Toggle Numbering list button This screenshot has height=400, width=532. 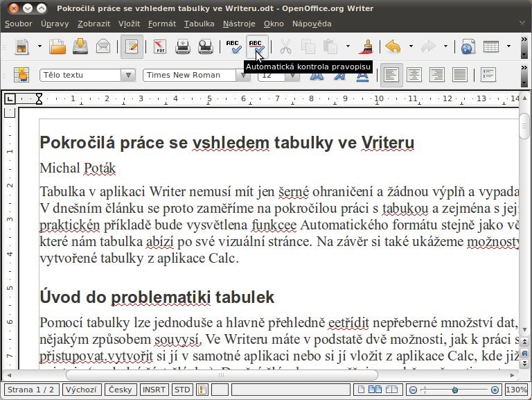coord(488,75)
